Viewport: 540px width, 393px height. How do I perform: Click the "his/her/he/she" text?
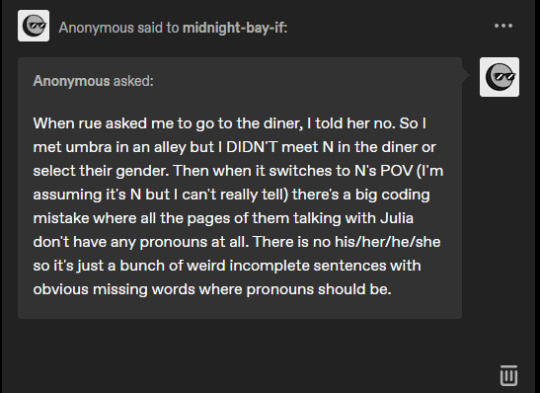387,242
